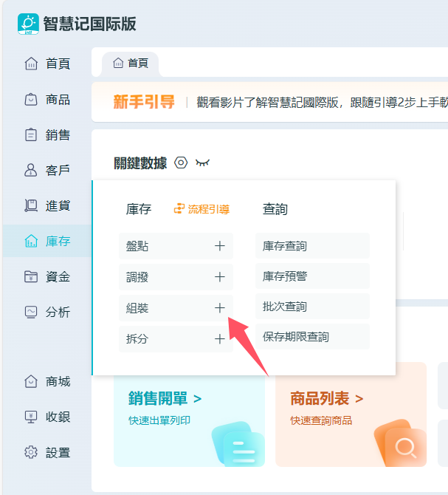The width and height of the screenshot is (448, 495).
Task: Open 首頁 in the left sidebar
Action: (x=47, y=64)
